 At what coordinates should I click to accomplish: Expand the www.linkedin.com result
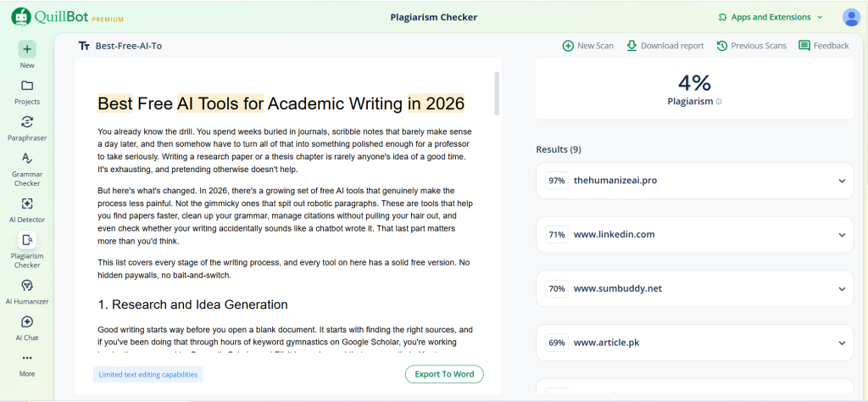point(842,234)
